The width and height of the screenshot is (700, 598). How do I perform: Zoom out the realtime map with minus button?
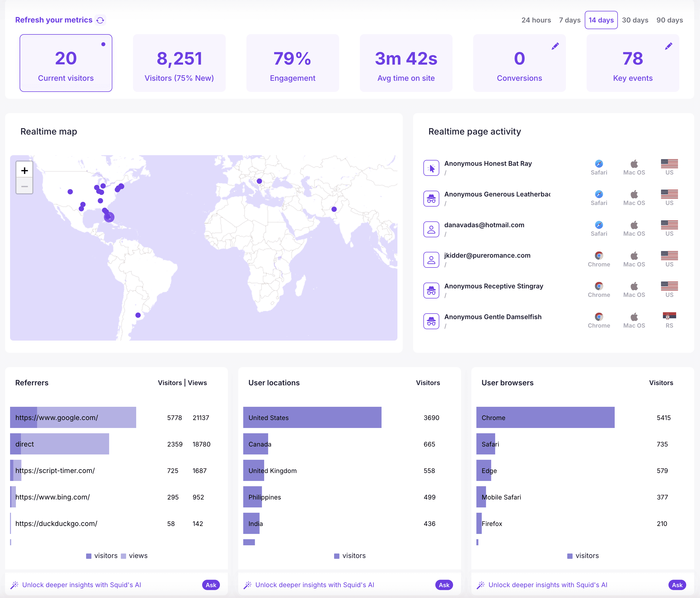[x=24, y=186]
